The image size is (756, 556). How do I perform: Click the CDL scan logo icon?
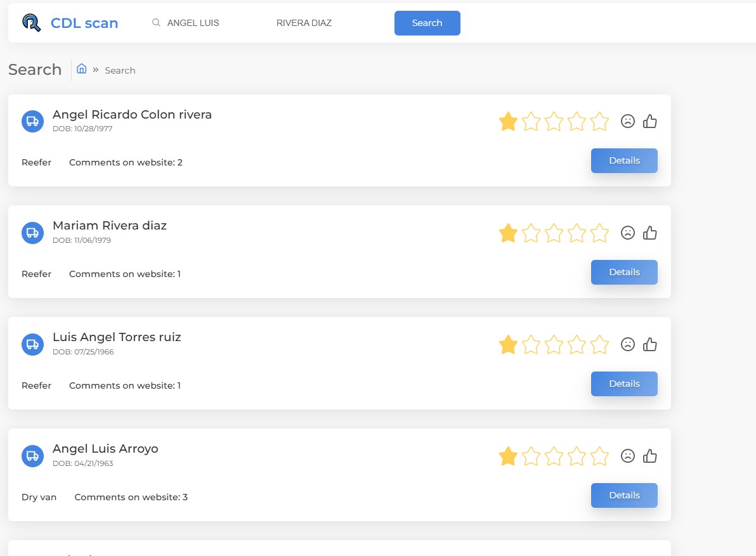(31, 23)
